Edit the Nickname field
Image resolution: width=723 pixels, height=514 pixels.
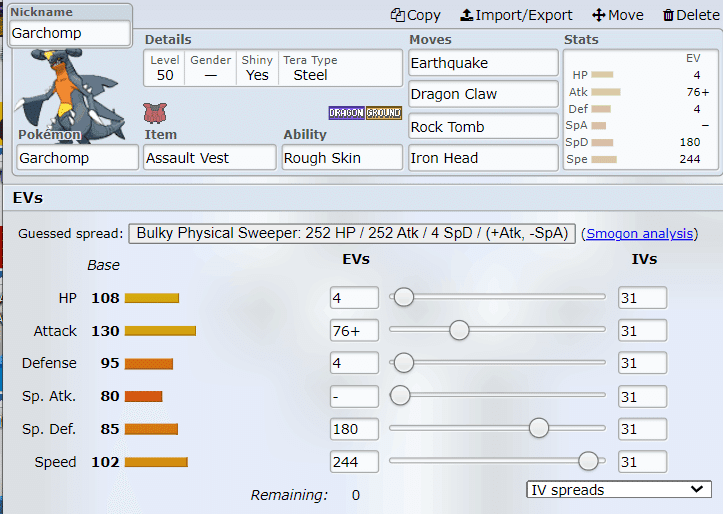pos(70,33)
